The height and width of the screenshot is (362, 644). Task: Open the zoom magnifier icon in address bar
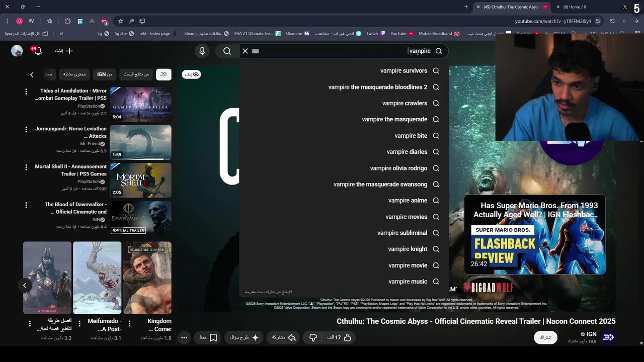131,21
